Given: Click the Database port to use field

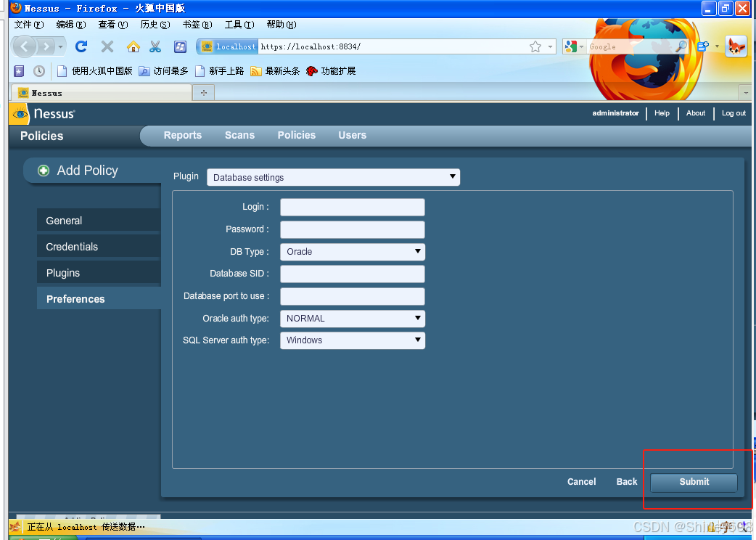Looking at the screenshot, I should tap(353, 296).
